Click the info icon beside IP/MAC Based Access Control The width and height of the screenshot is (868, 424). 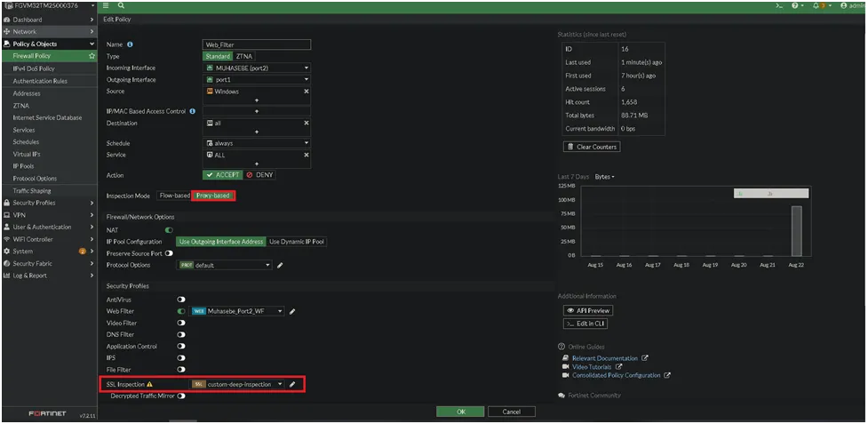[x=193, y=111]
